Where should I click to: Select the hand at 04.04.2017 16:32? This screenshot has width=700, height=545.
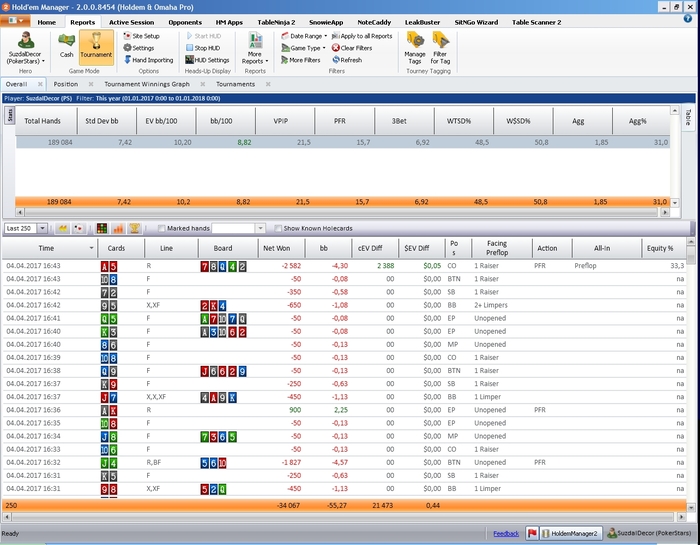click(344, 462)
